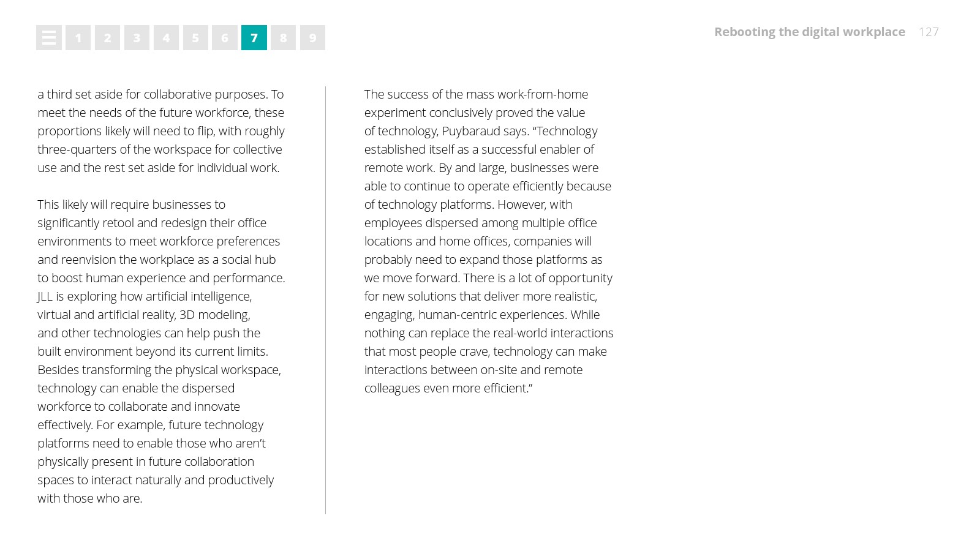
Task: Go to chapter 8 tab
Action: pyautogui.click(x=283, y=38)
